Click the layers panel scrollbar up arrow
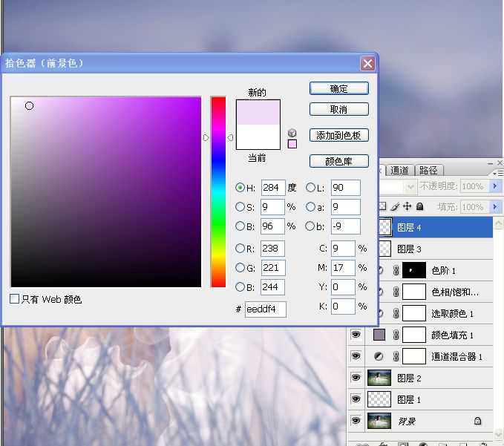Viewport: 504px width, 446px height. click(x=499, y=223)
